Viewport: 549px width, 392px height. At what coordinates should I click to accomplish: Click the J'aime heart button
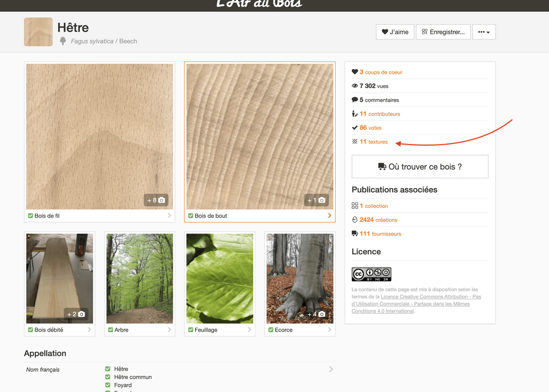pyautogui.click(x=395, y=32)
